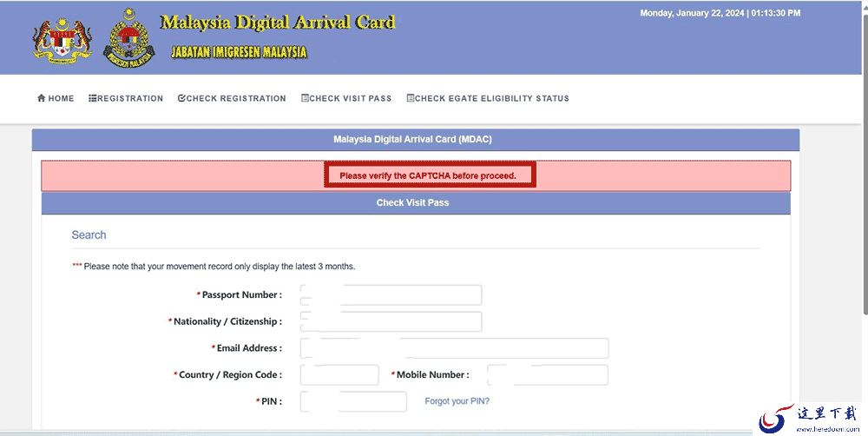The image size is (868, 436).
Task: Click the Malaysia Digital Arrival Card (MDAC) banner
Action: tap(416, 140)
